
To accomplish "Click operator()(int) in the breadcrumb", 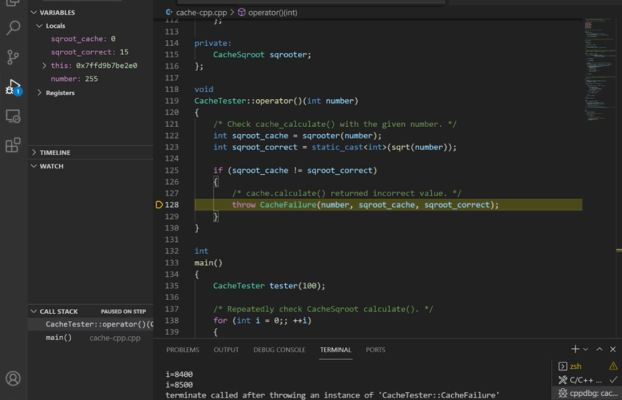I will click(273, 12).
